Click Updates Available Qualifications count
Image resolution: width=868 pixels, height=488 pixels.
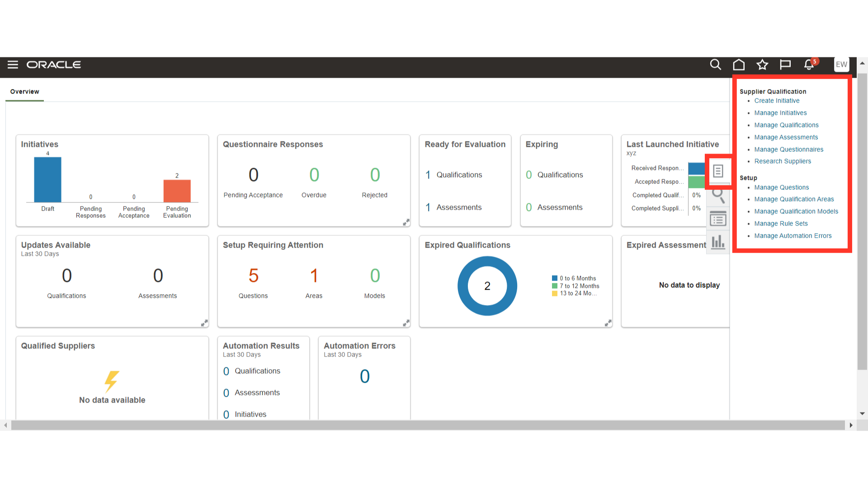click(66, 276)
